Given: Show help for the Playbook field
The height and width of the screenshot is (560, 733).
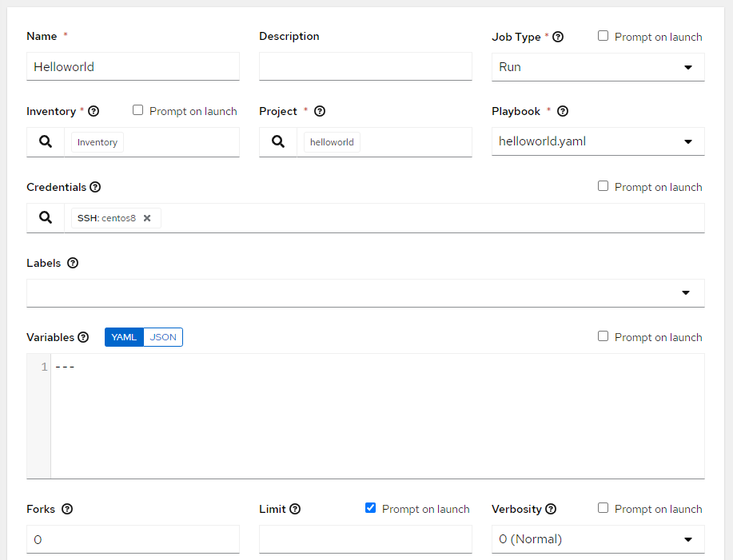Looking at the screenshot, I should coord(563,111).
